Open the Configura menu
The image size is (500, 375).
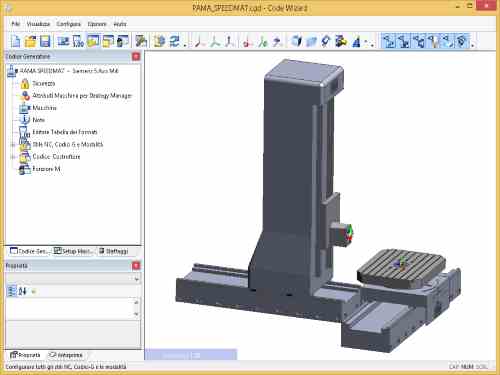(68, 24)
